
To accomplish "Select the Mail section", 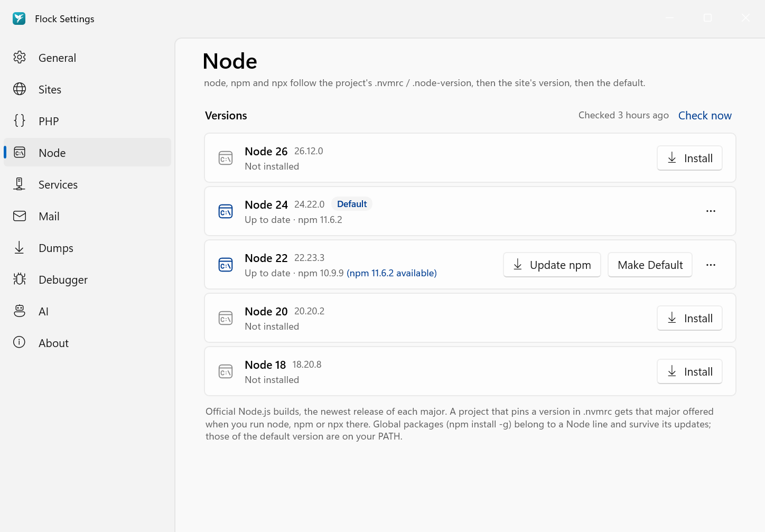I will click(88, 216).
